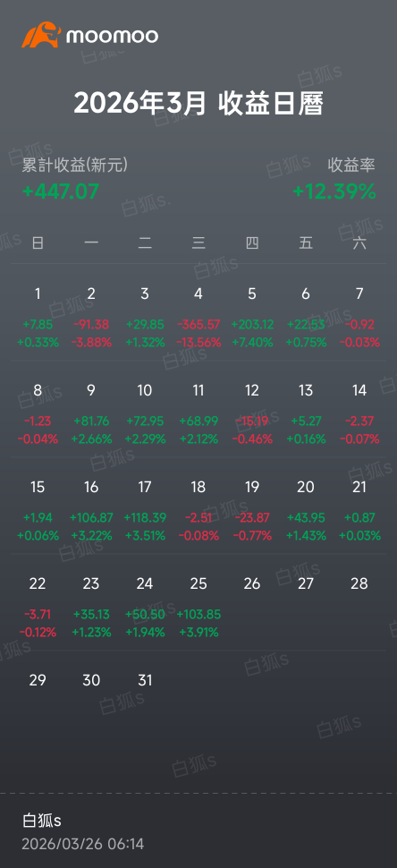Open day 16 showing +106.87
Image resolution: width=397 pixels, height=868 pixels.
pyautogui.click(x=91, y=511)
